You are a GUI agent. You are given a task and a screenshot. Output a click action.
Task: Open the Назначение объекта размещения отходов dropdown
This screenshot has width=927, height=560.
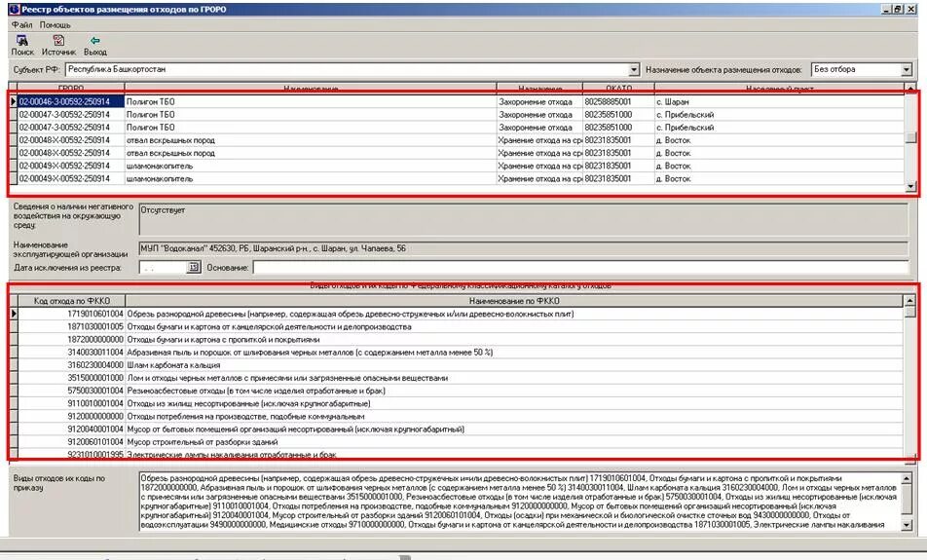907,70
